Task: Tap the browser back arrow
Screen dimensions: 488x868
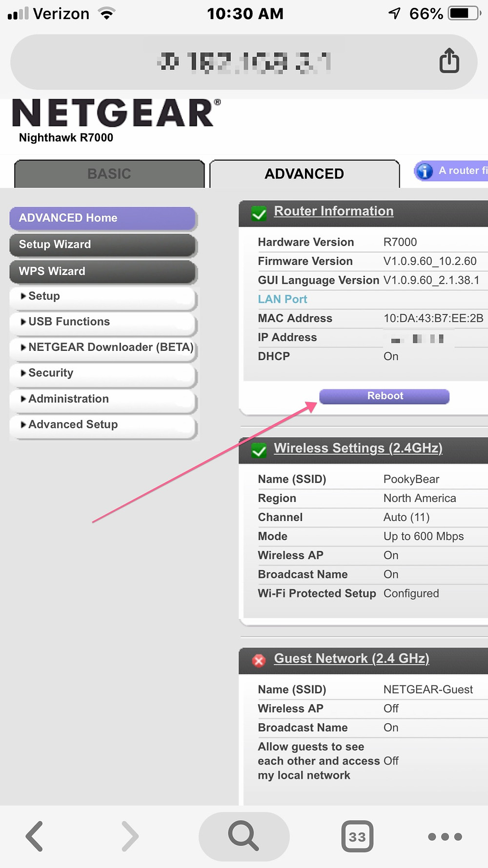Action: pyautogui.click(x=34, y=836)
